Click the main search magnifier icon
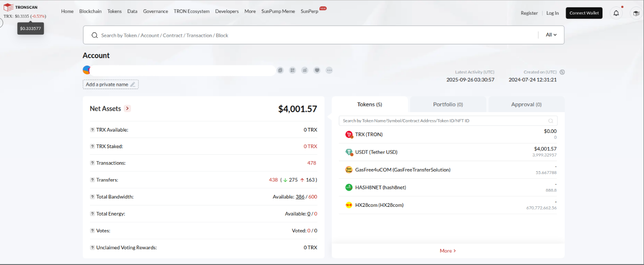 95,35
